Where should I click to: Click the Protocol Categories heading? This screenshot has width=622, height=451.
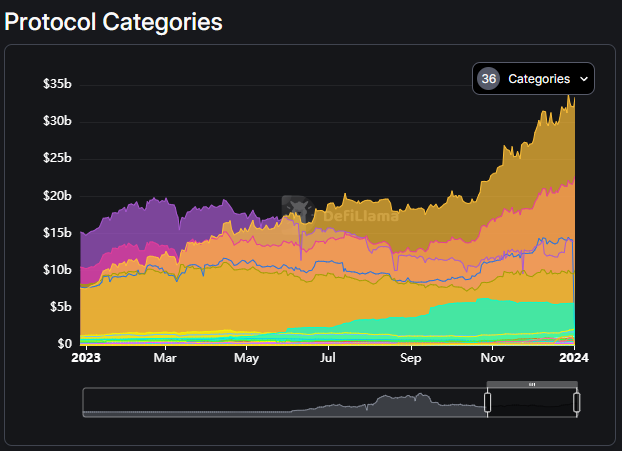click(114, 21)
